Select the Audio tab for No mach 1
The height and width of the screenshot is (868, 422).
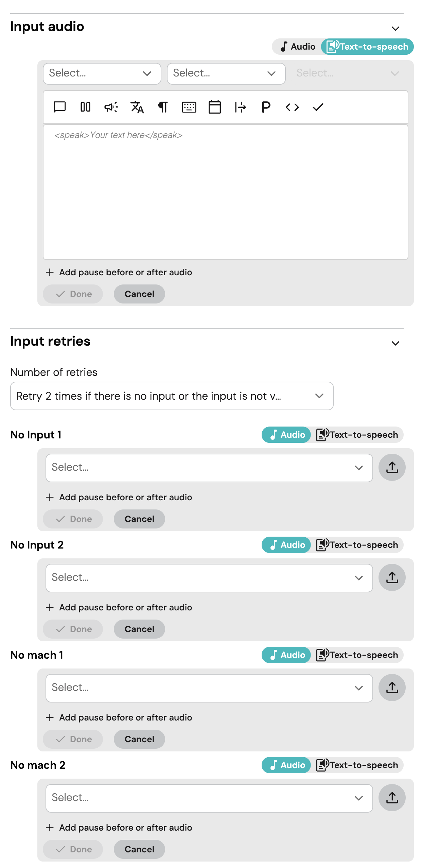pos(286,655)
